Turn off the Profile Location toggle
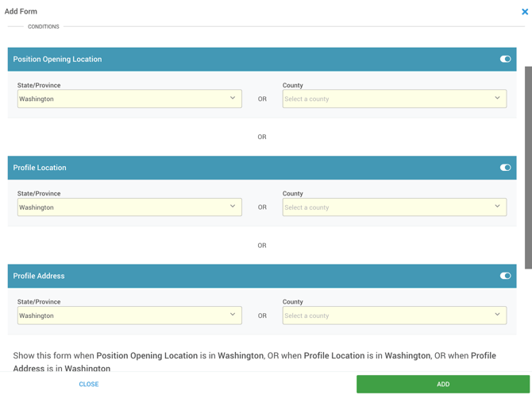The height and width of the screenshot is (395, 532). (505, 168)
